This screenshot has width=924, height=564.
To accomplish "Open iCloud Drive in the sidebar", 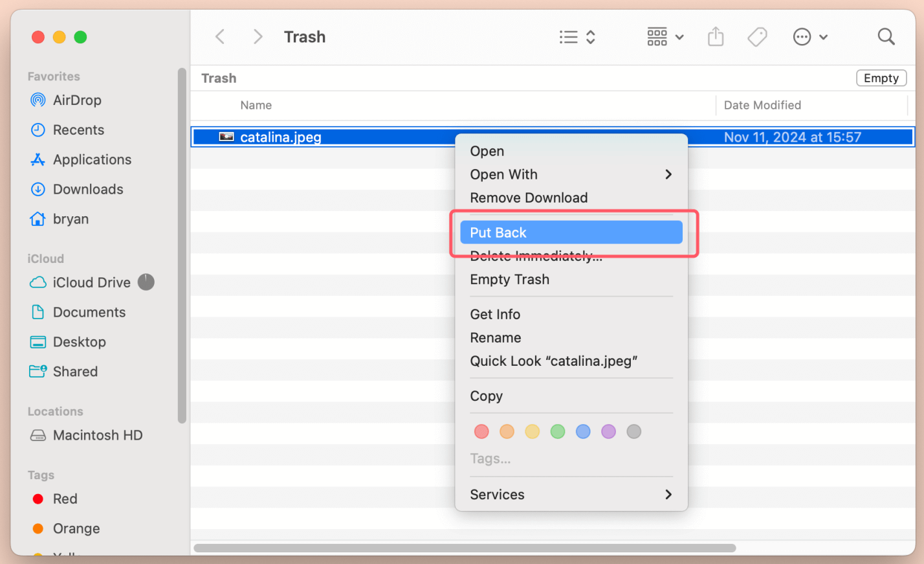I will 91,283.
